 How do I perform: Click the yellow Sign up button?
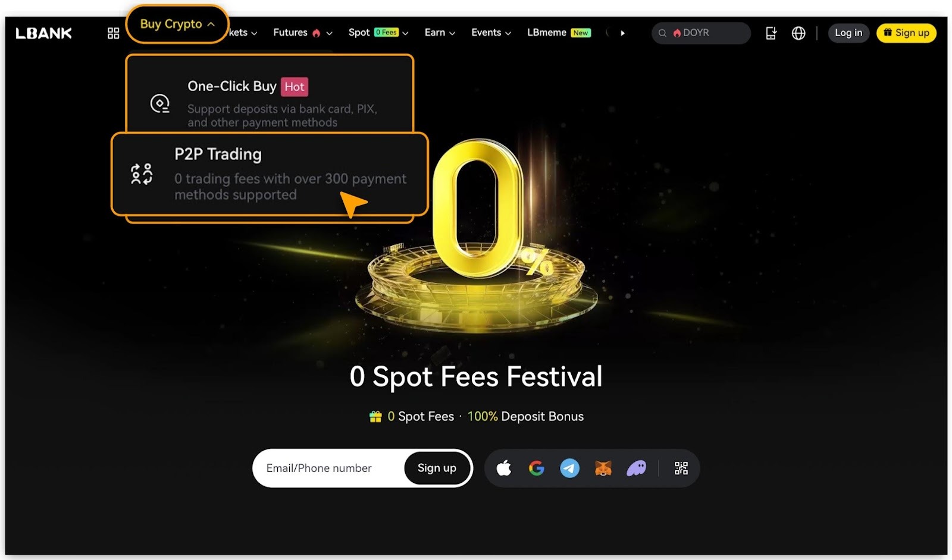click(906, 33)
